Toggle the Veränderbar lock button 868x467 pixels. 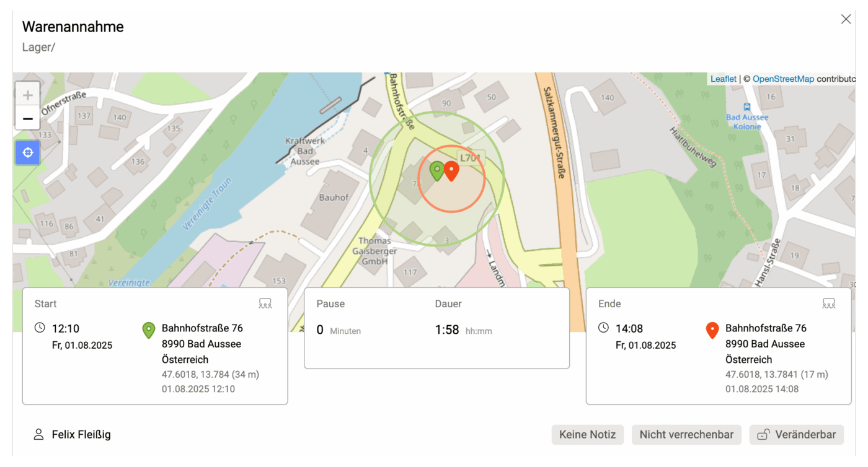coord(797,435)
